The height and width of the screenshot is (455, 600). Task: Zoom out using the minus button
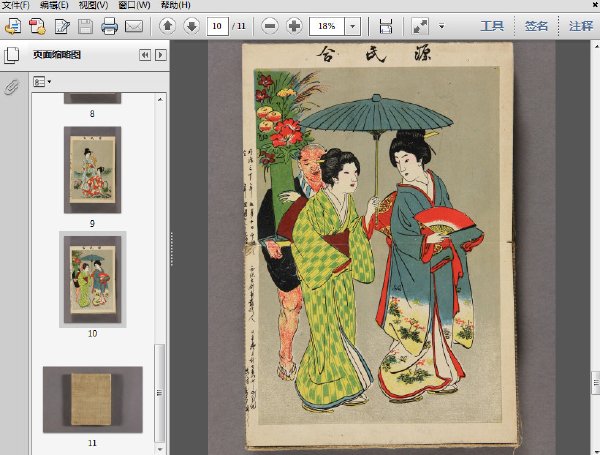point(270,26)
